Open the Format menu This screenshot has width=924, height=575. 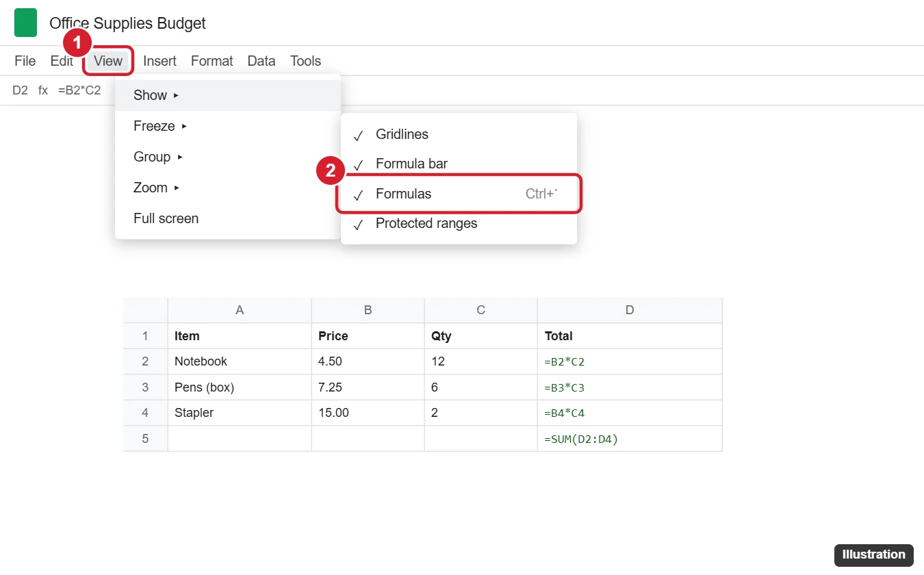(211, 61)
